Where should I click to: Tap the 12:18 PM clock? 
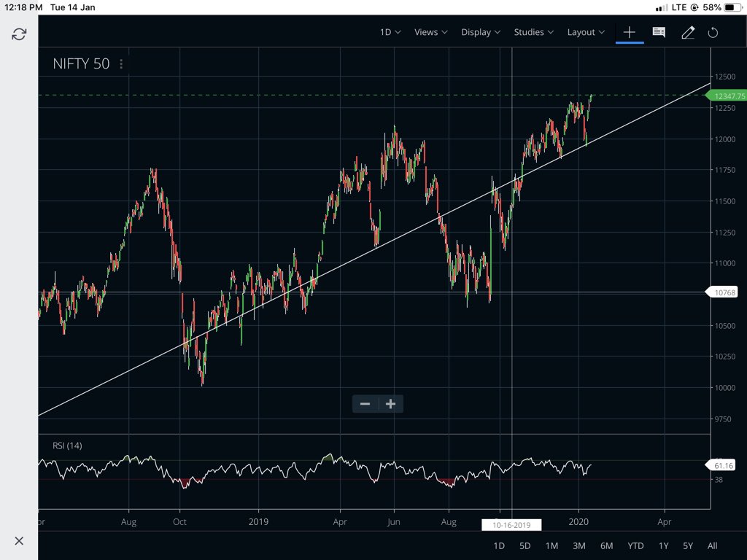(x=23, y=7)
